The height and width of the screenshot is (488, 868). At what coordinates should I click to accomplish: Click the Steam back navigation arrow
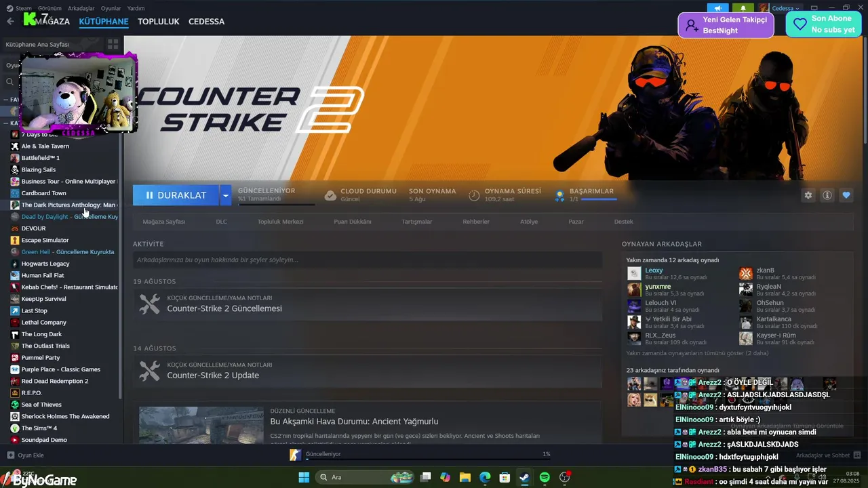(x=10, y=22)
